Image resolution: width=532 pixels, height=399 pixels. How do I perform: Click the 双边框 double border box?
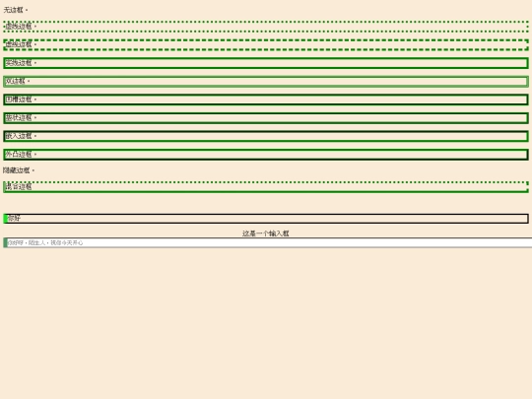coord(266,81)
